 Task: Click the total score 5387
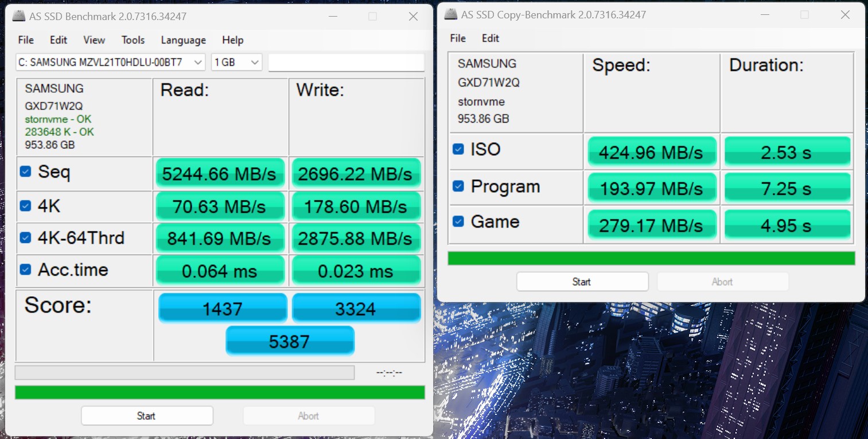click(x=290, y=341)
